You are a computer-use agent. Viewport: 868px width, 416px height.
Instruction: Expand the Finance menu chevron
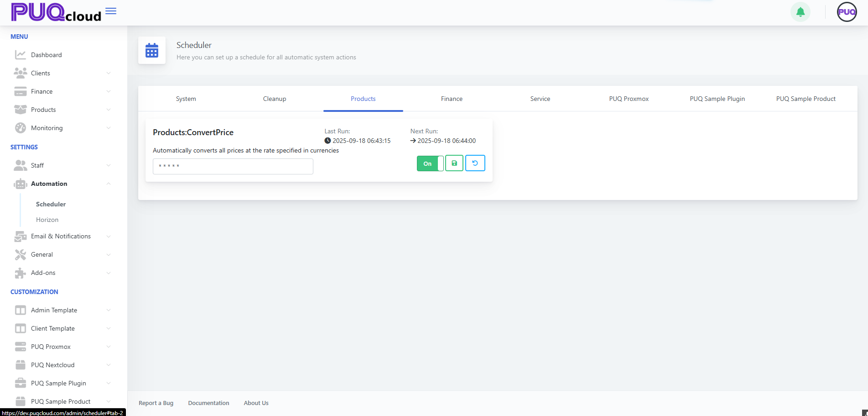pos(109,91)
